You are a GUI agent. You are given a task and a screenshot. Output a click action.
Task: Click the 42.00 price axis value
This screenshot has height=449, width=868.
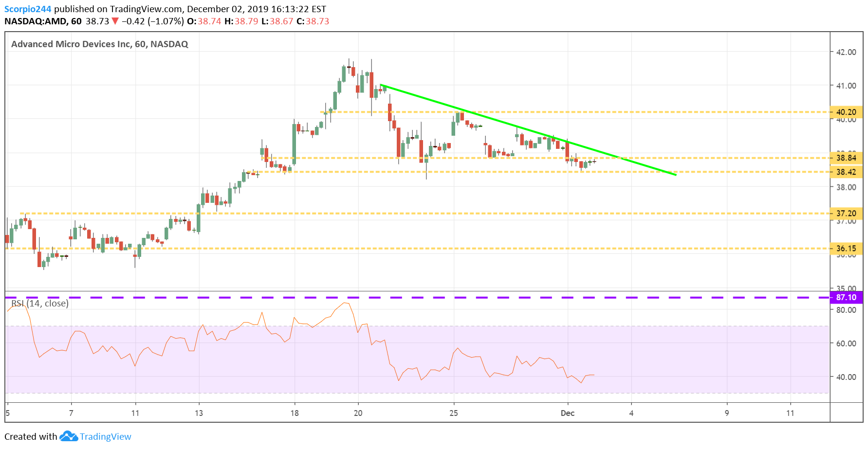tap(846, 52)
